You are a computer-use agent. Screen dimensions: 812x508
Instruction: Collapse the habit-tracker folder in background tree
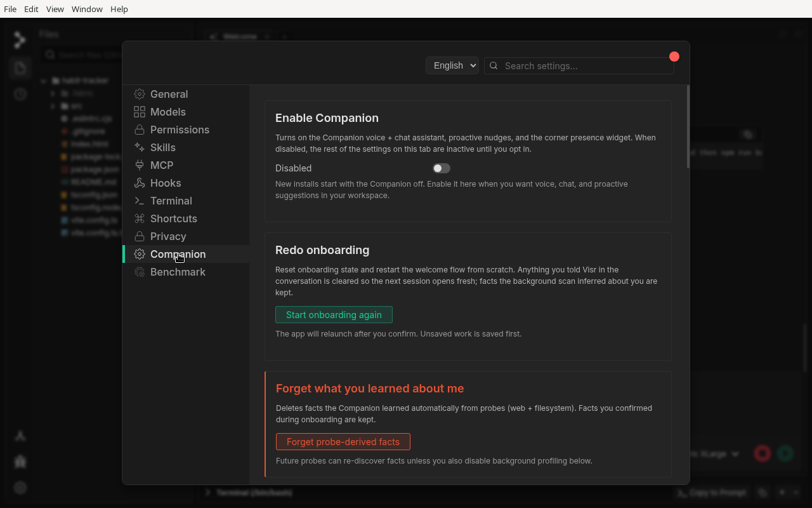(x=44, y=81)
